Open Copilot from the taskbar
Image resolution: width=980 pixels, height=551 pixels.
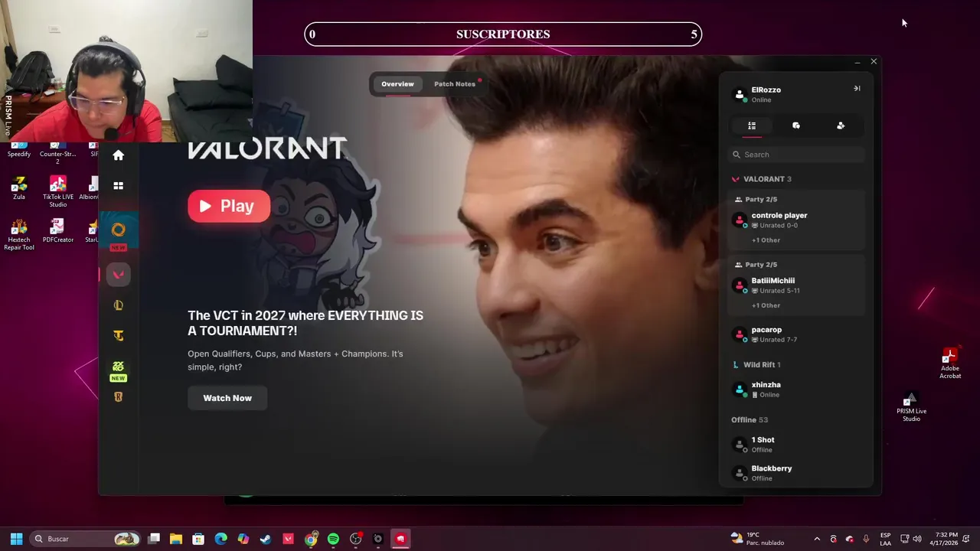tap(243, 539)
